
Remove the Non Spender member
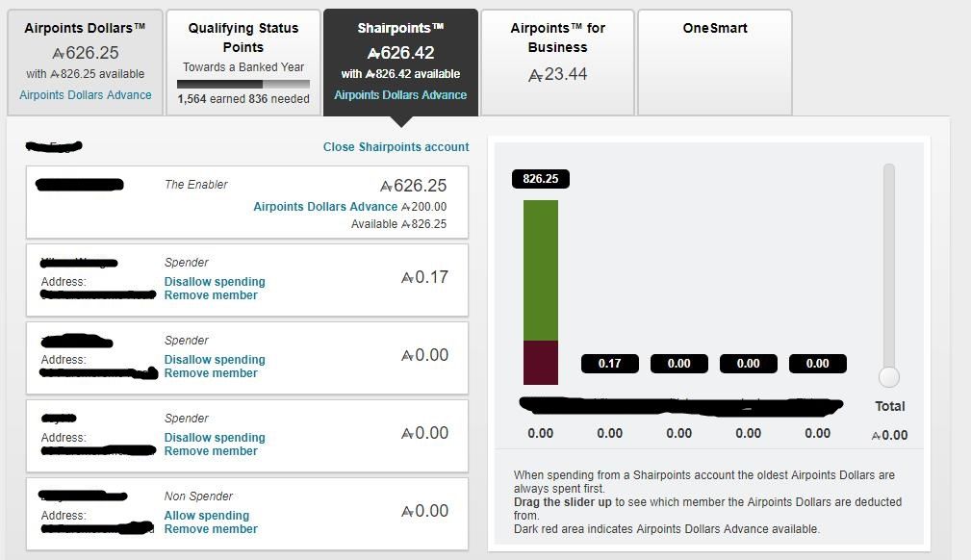211,529
